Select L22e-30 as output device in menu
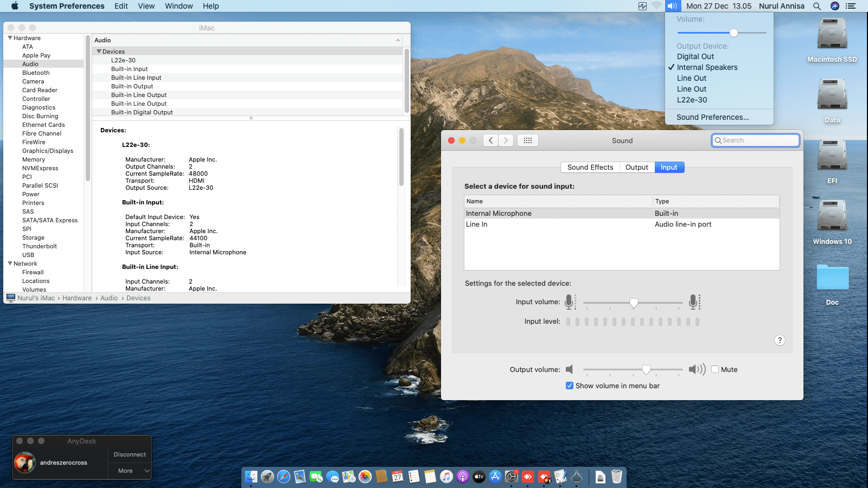 [x=692, y=100]
